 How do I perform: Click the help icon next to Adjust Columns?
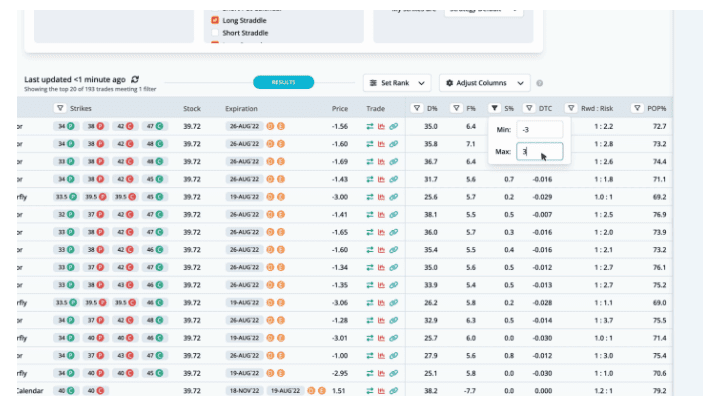click(x=540, y=84)
